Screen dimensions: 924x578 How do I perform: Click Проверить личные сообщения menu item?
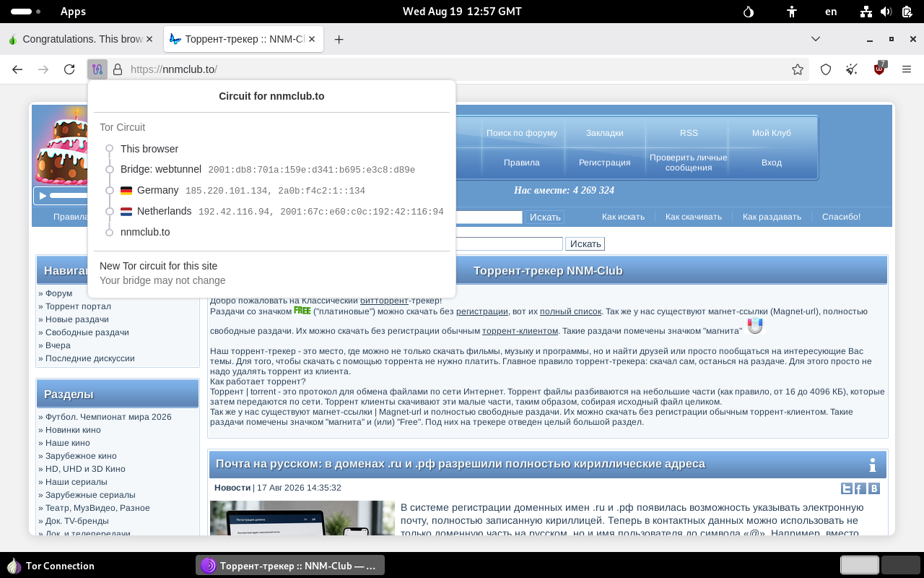[689, 163]
